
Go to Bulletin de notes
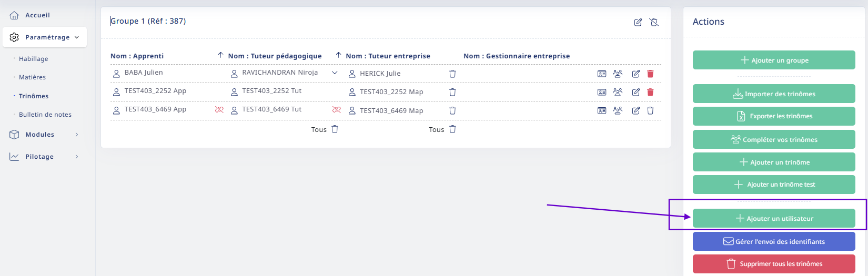click(x=45, y=115)
